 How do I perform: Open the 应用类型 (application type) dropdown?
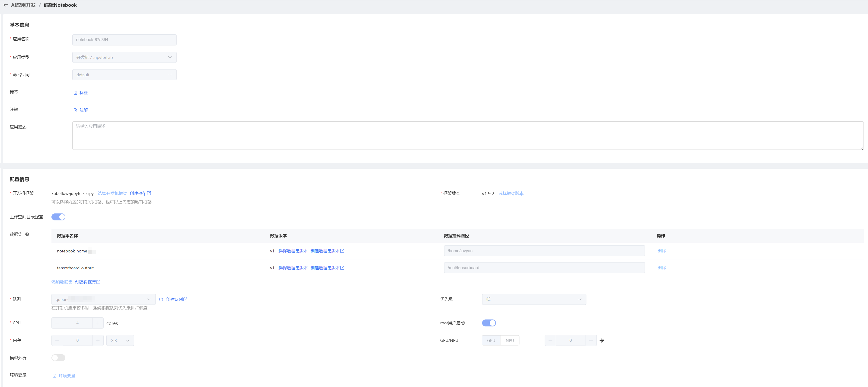[x=124, y=57]
